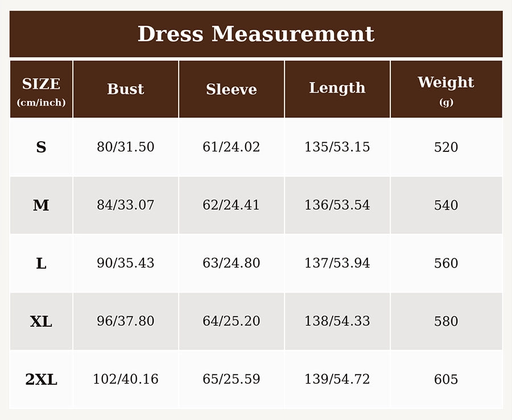
Task: Click the 102/40.16 bust measurement
Action: click(126, 380)
